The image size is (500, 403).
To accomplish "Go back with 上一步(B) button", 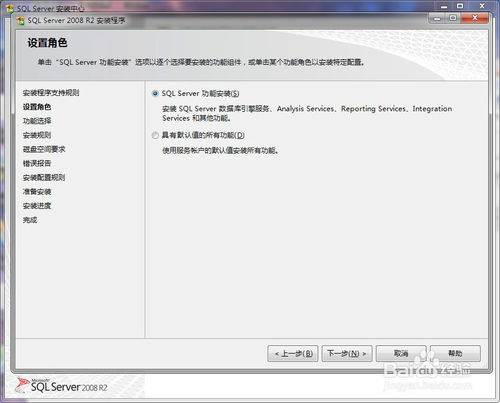I will [293, 353].
